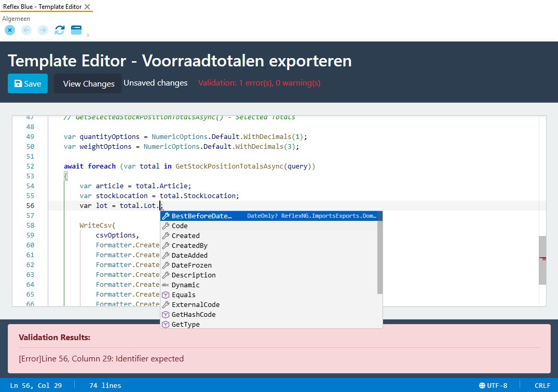The width and height of the screenshot is (558, 392).
Task: Choose CreatedBy from the autocomplete list
Action: (x=269, y=246)
